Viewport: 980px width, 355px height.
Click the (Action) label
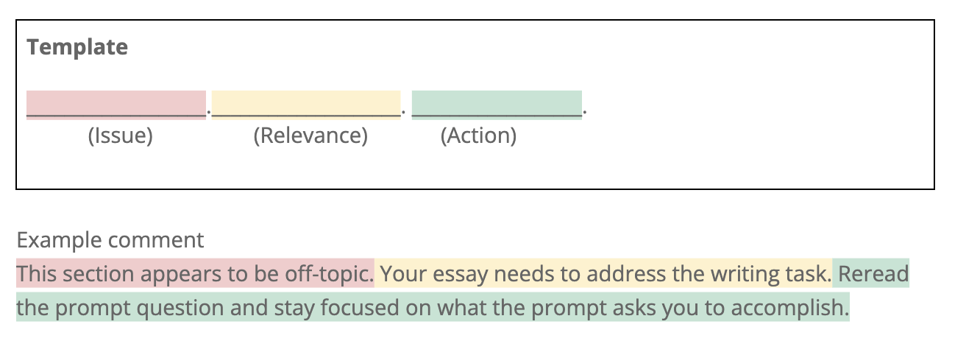[x=478, y=136]
